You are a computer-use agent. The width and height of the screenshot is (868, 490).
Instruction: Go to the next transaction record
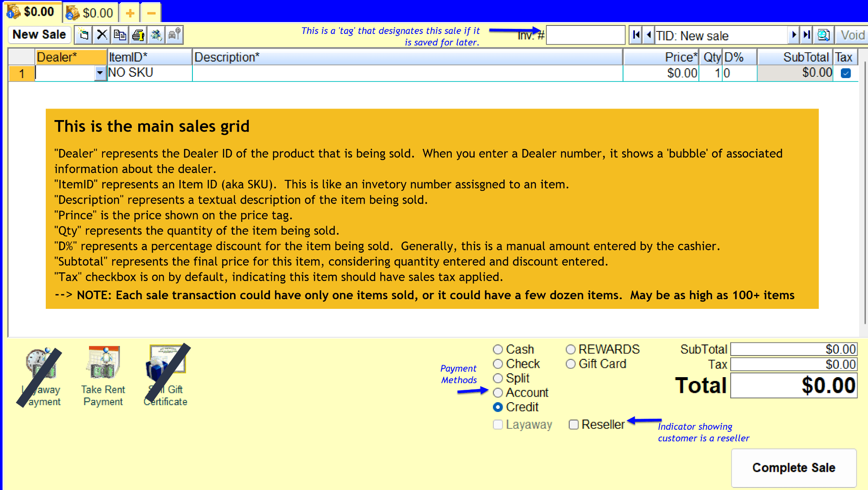coord(794,35)
